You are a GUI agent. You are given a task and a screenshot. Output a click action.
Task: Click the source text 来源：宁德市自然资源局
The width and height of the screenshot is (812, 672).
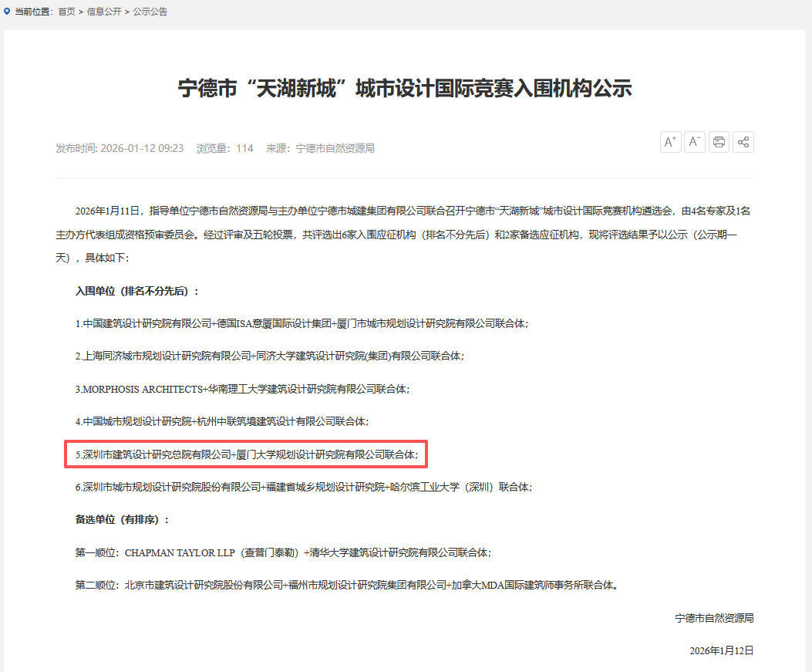tap(320, 148)
